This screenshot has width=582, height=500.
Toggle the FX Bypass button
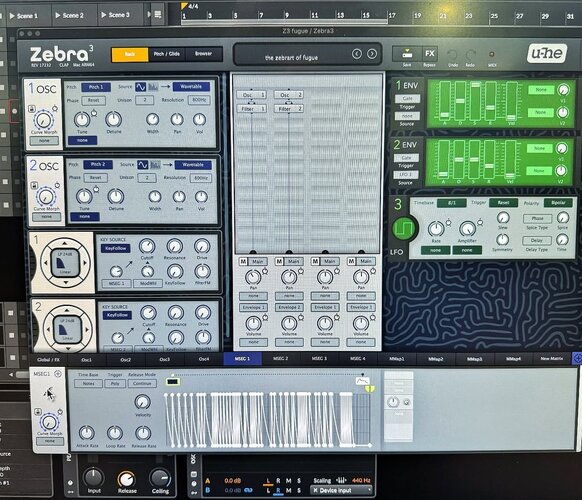(x=430, y=54)
